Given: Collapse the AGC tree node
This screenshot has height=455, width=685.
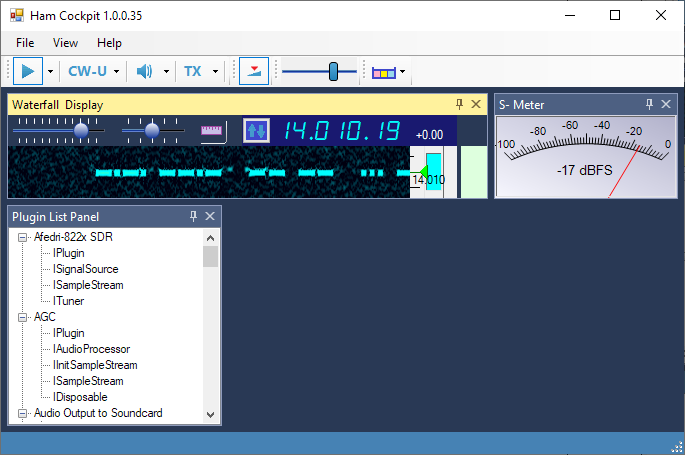Looking at the screenshot, I should click(23, 317).
